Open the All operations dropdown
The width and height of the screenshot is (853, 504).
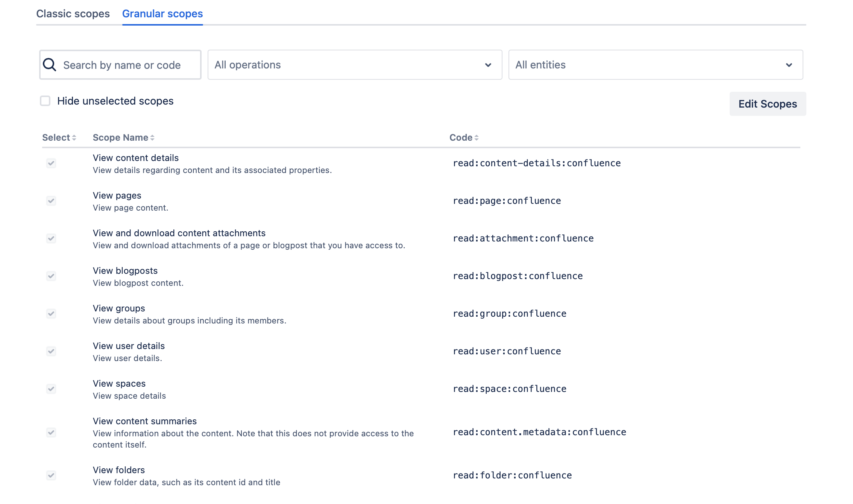(x=354, y=65)
